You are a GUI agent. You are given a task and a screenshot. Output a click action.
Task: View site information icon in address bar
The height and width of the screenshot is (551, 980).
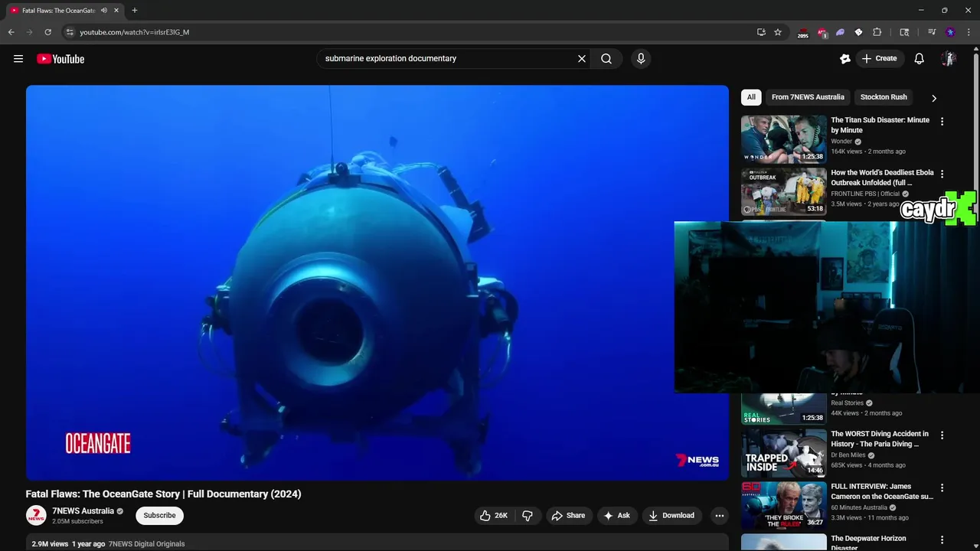pos(70,32)
